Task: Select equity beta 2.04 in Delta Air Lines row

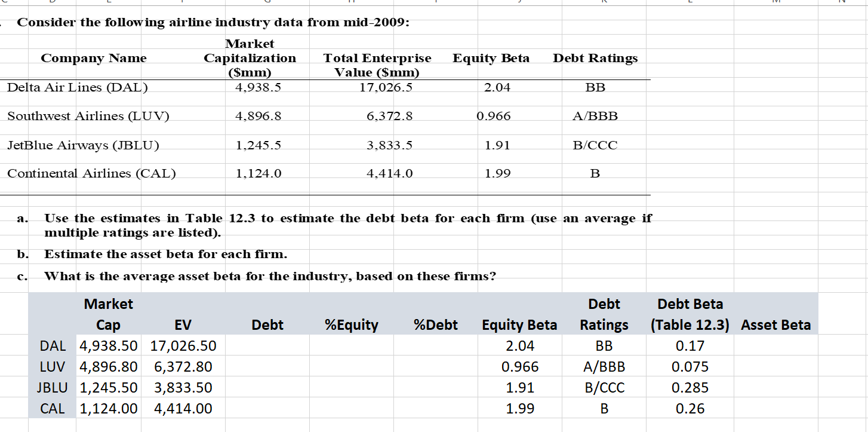Action: (497, 87)
